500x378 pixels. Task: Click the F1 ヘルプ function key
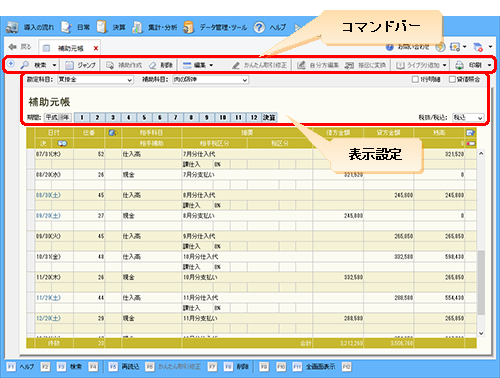[x=20, y=367]
